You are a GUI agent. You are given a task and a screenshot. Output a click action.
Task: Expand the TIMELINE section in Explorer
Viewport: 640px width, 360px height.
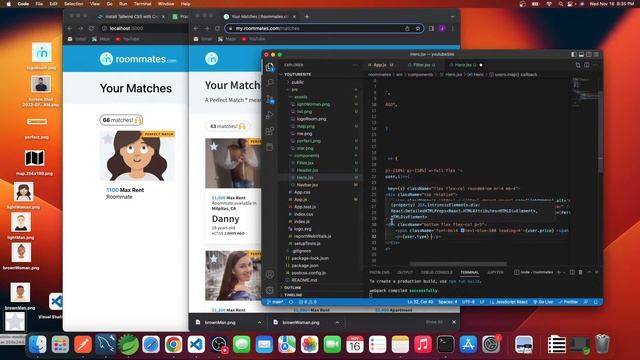tap(293, 295)
